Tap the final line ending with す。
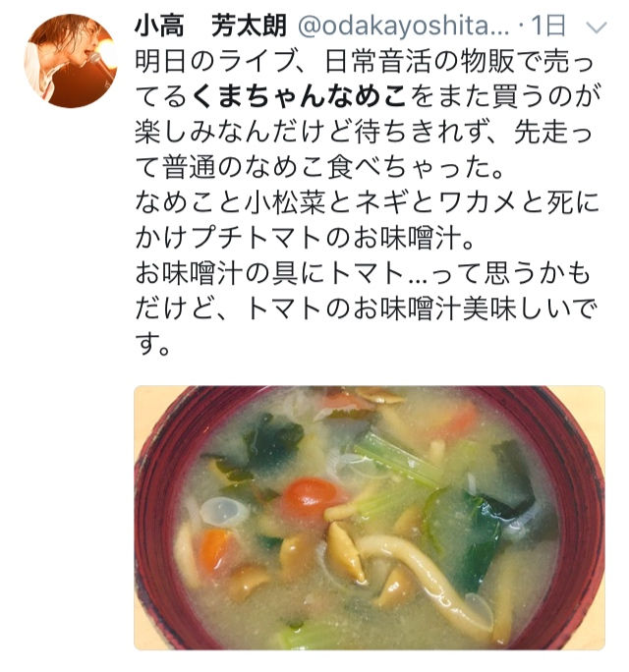629x672 pixels. click(152, 344)
